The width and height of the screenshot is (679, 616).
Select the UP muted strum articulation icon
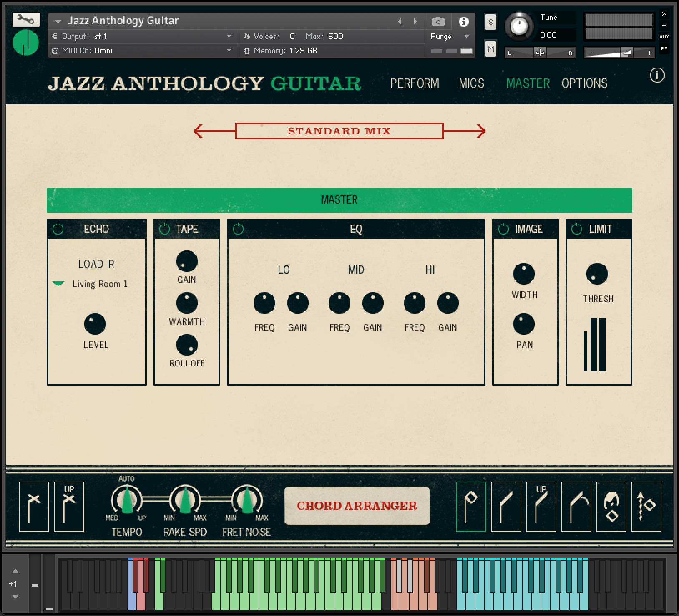(x=69, y=506)
